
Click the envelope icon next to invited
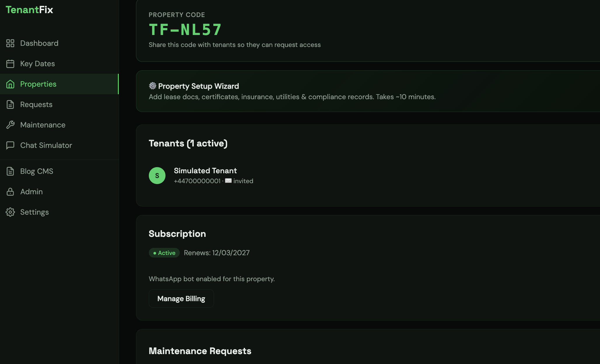pos(229,181)
